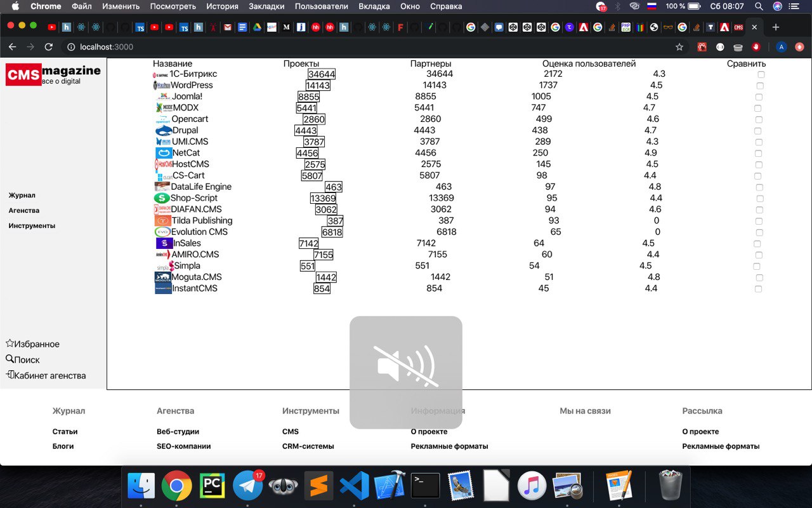Open the История menu

pyautogui.click(x=222, y=6)
